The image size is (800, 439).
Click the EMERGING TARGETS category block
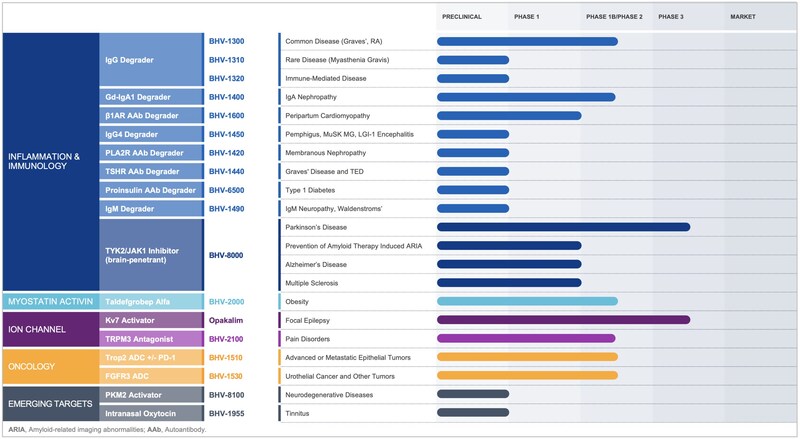point(50,402)
